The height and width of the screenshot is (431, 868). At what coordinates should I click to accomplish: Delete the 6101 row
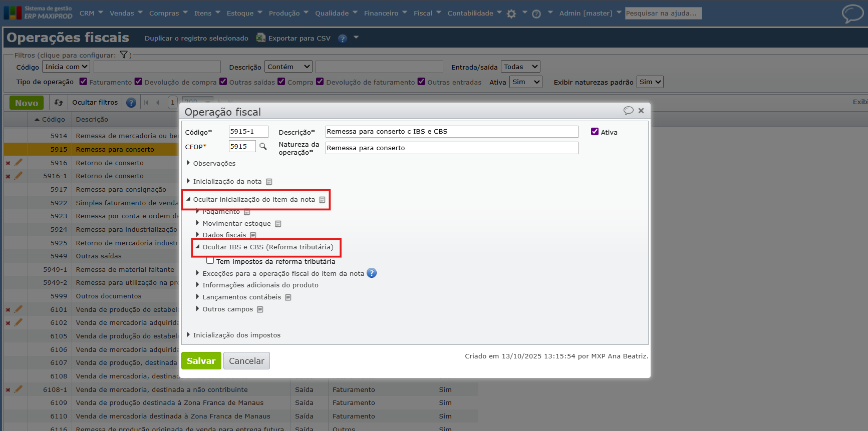[8, 310]
